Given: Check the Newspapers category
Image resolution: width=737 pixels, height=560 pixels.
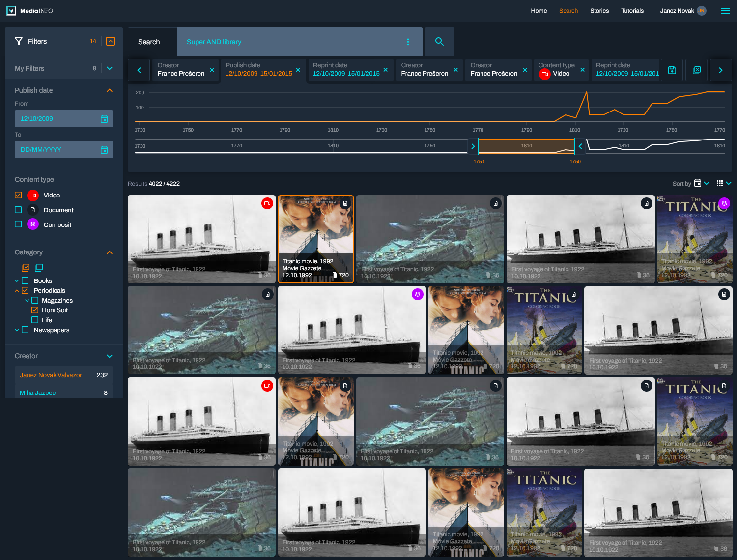Looking at the screenshot, I should coord(25,330).
